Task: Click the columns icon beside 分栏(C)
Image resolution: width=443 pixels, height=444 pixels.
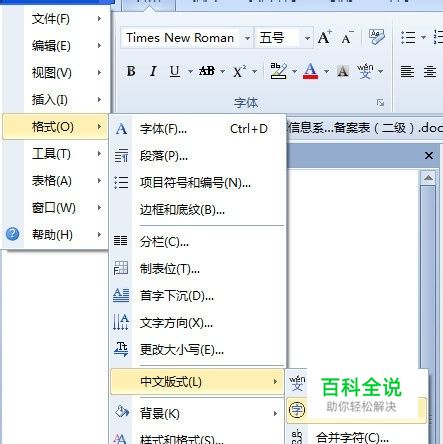Action: coord(121,240)
